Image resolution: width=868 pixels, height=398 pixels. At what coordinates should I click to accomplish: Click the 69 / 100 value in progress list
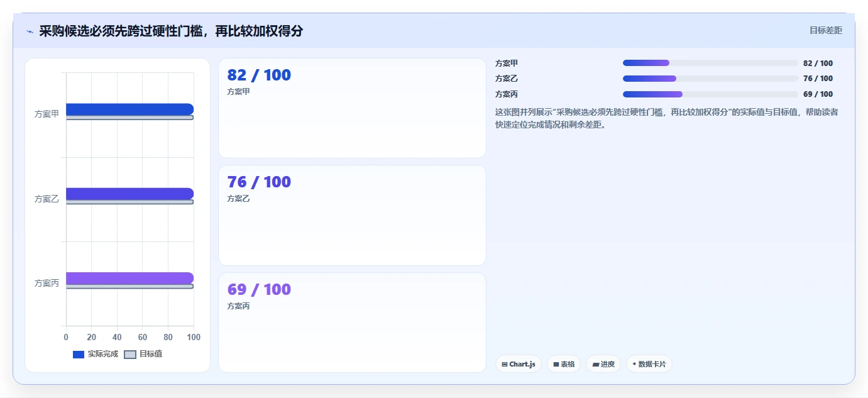click(x=818, y=94)
